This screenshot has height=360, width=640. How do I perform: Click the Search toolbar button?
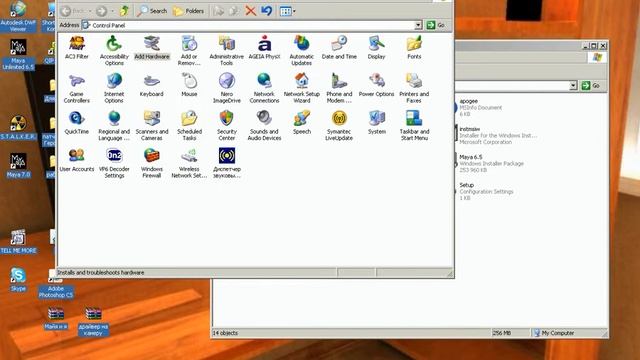[151, 11]
